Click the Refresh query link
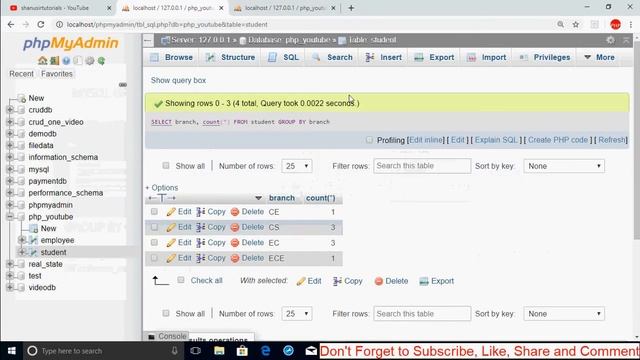The width and height of the screenshot is (640, 360). click(x=611, y=140)
